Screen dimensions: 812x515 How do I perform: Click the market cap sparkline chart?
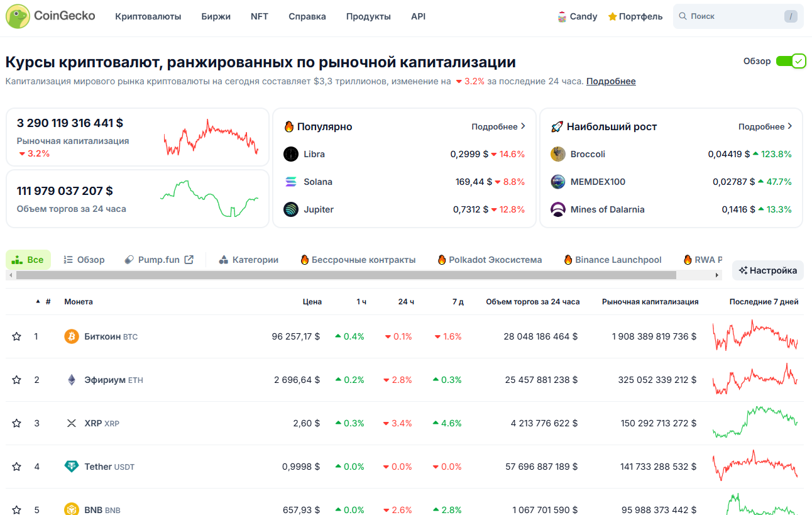click(211, 137)
